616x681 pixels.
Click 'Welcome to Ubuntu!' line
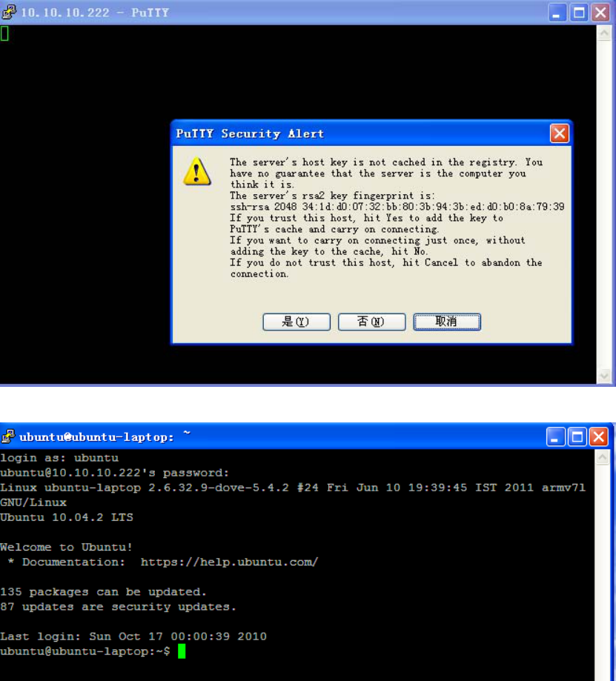(x=66, y=547)
